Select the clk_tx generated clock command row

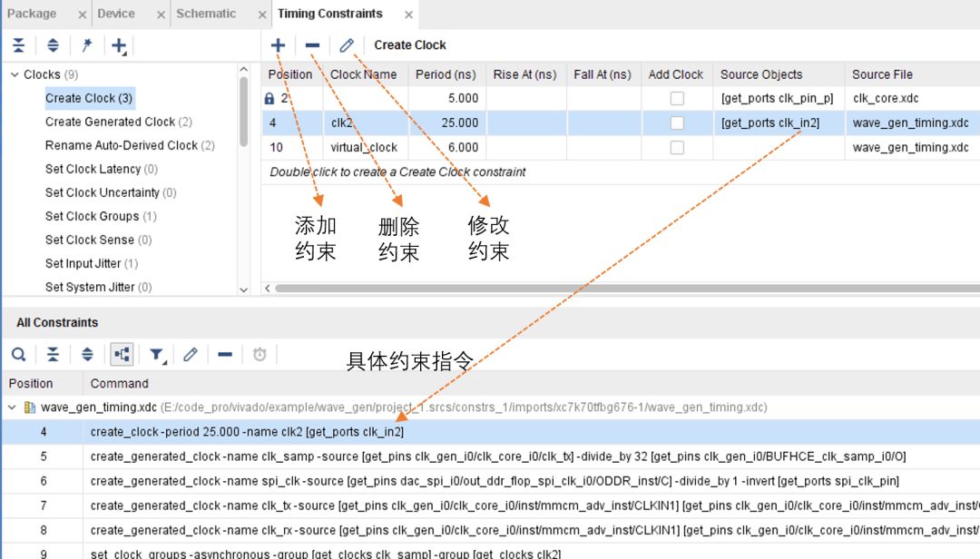pos(490,505)
